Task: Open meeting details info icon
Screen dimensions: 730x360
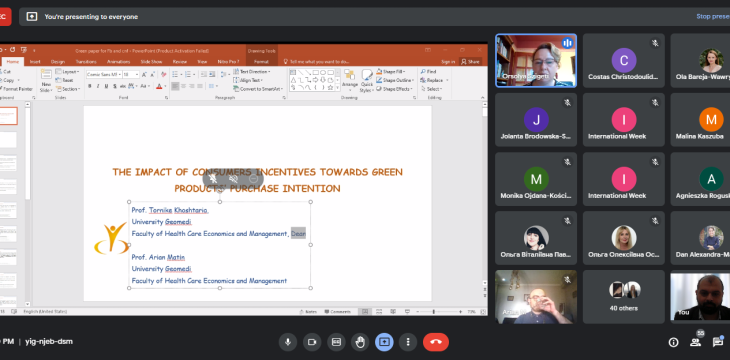Action: (673, 343)
